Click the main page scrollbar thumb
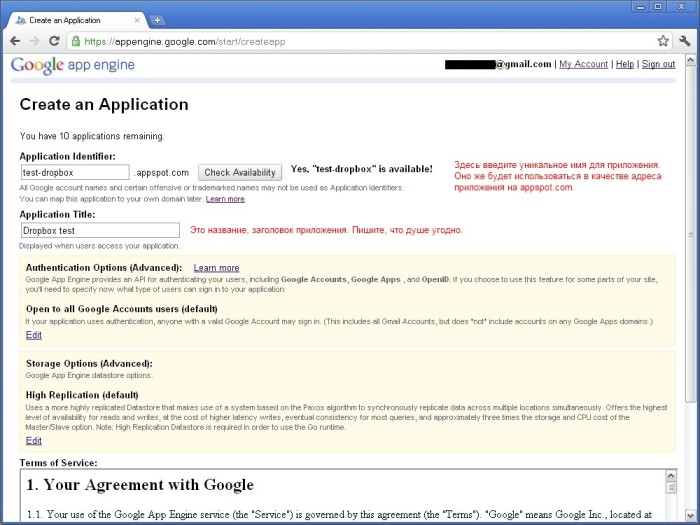Viewport: 700px width, 525px height. tap(690, 234)
